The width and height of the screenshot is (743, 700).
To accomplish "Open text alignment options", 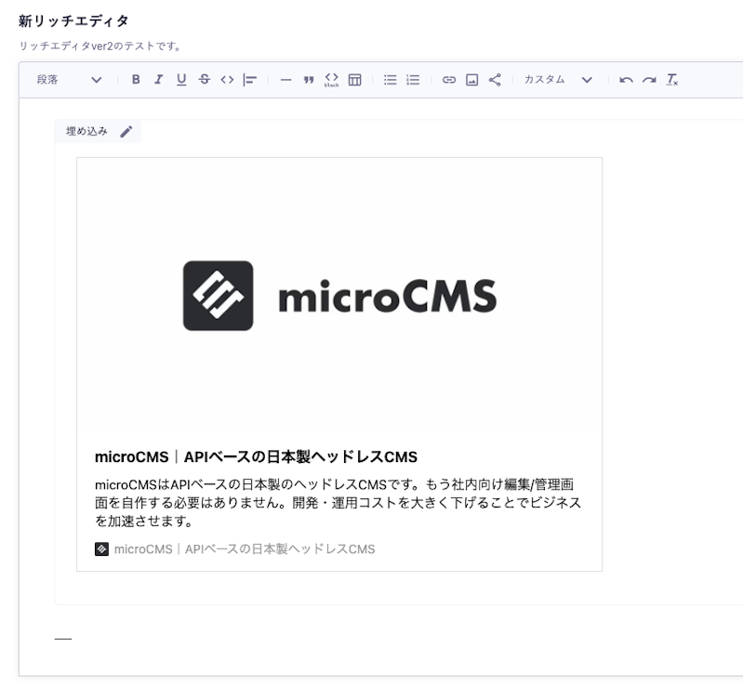I will click(x=250, y=80).
